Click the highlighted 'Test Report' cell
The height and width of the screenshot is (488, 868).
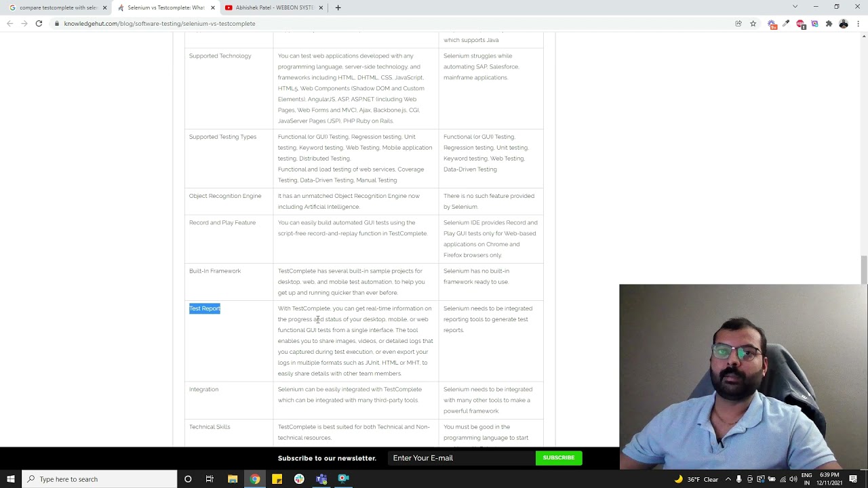tap(205, 308)
